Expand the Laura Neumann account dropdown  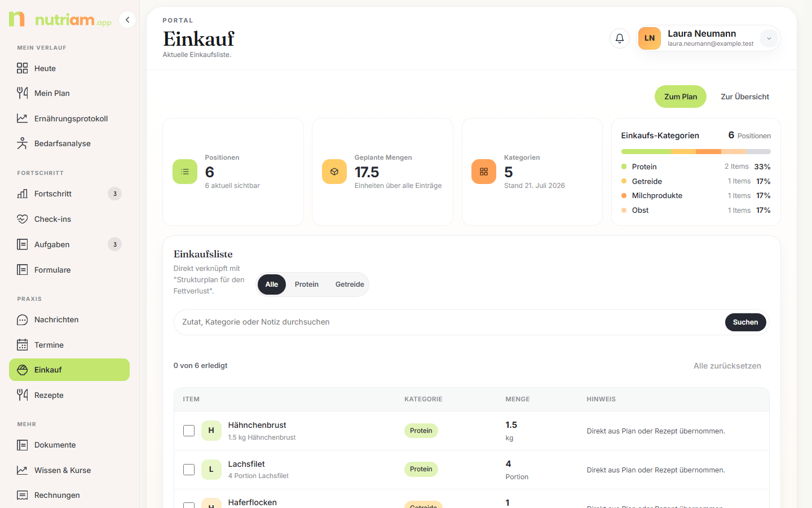click(x=769, y=38)
